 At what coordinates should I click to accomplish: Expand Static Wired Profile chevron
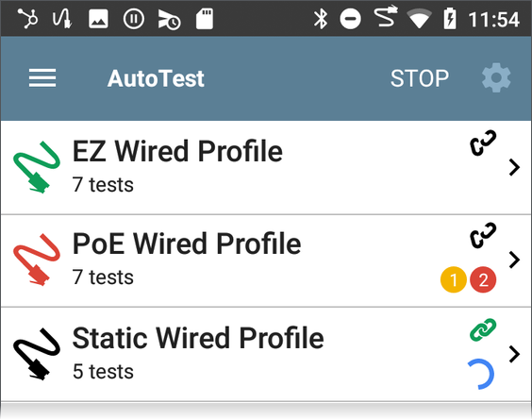[x=514, y=354]
